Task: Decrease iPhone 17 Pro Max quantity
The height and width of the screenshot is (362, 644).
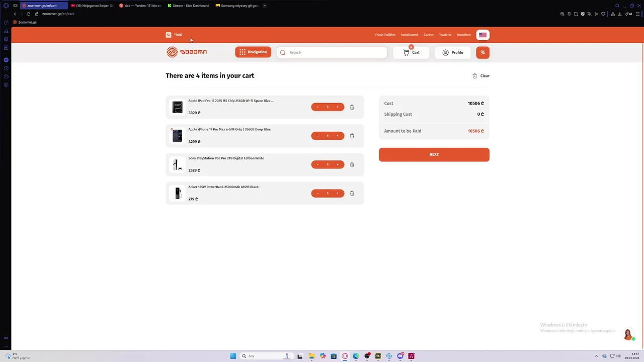Action: [317, 136]
